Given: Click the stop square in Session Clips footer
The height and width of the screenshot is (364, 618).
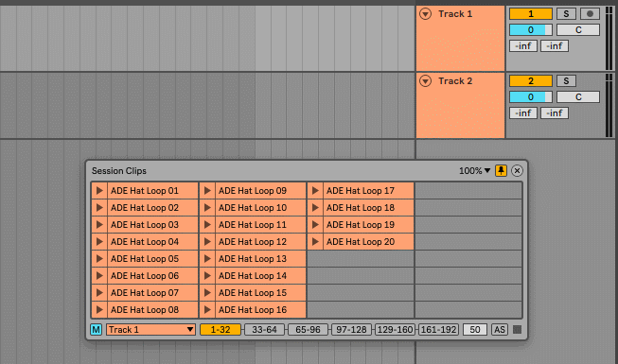Looking at the screenshot, I should click(x=517, y=329).
